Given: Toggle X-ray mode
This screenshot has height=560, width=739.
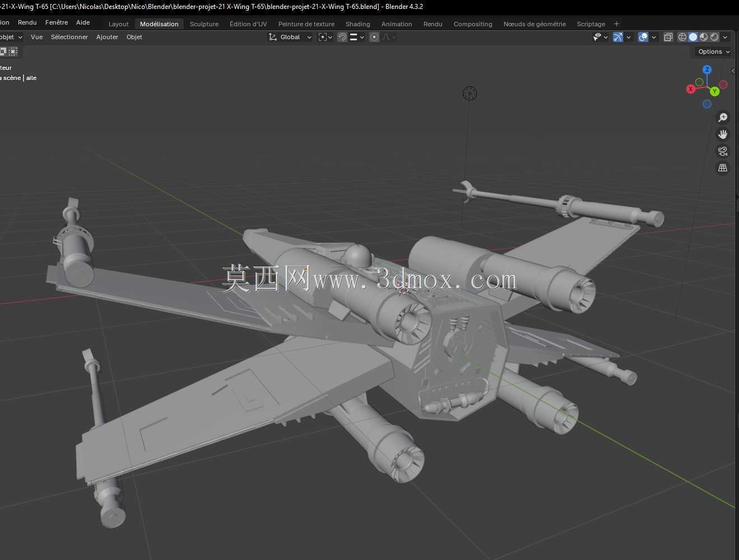Looking at the screenshot, I should [668, 37].
